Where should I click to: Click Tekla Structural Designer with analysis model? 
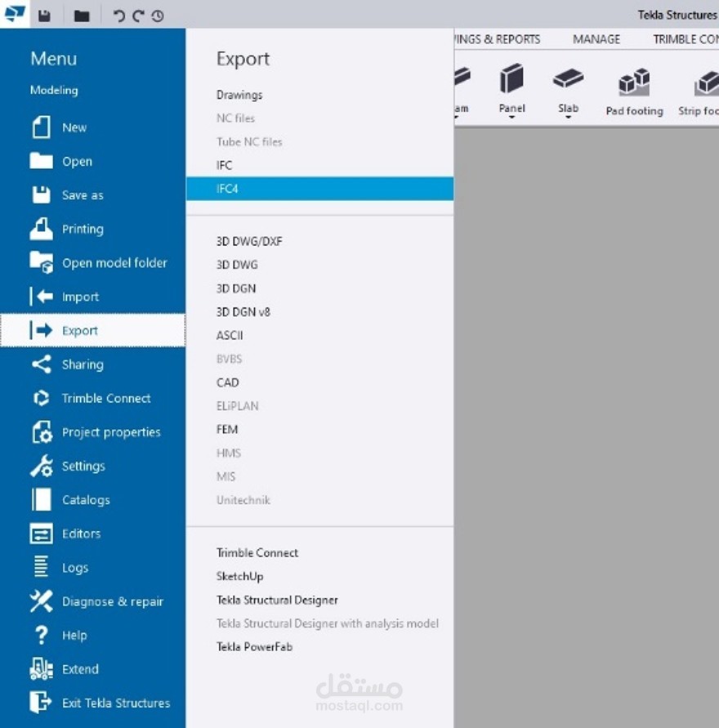(x=328, y=623)
